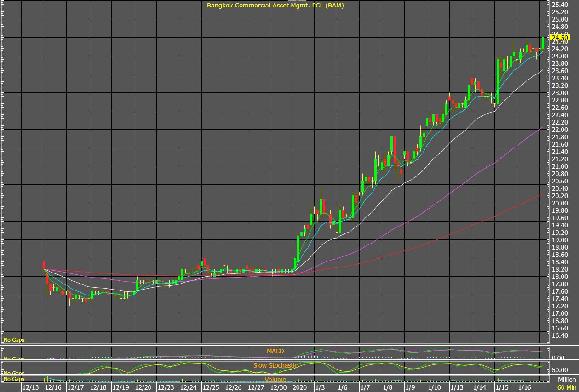Click the small handle at chart top center
The width and height of the screenshot is (579, 392).
pos(287,1)
